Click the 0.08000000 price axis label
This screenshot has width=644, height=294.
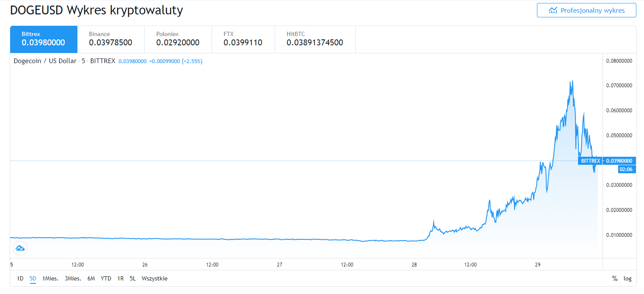click(x=619, y=61)
